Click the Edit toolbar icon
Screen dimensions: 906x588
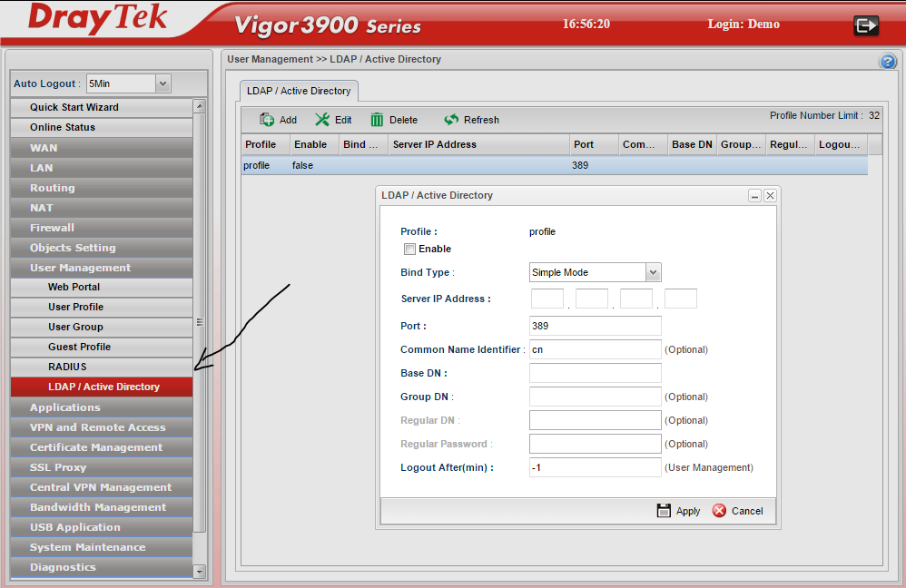(x=322, y=120)
